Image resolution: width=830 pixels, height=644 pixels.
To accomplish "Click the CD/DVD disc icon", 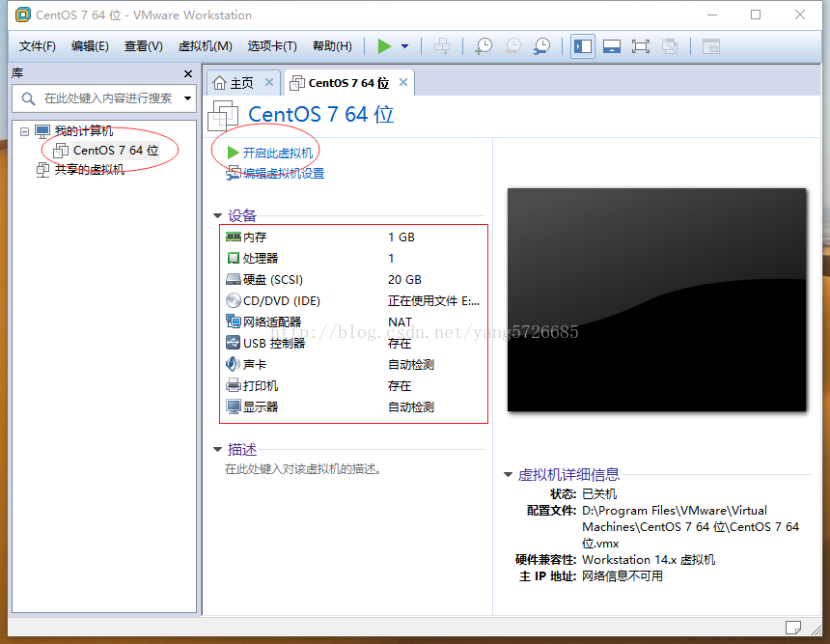I will coord(234,300).
